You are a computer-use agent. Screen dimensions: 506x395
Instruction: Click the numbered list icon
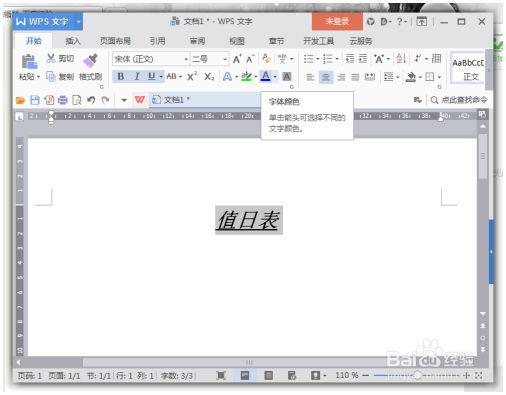pos(328,59)
